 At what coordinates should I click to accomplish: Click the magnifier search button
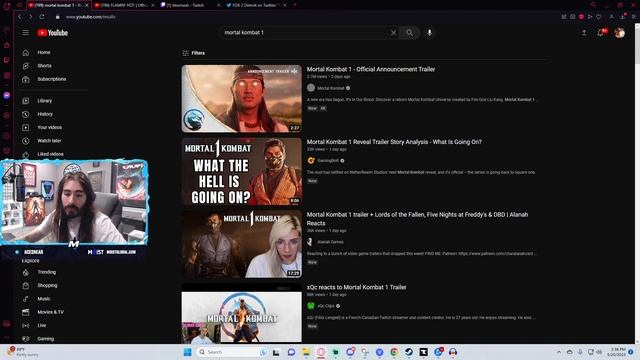[409, 33]
